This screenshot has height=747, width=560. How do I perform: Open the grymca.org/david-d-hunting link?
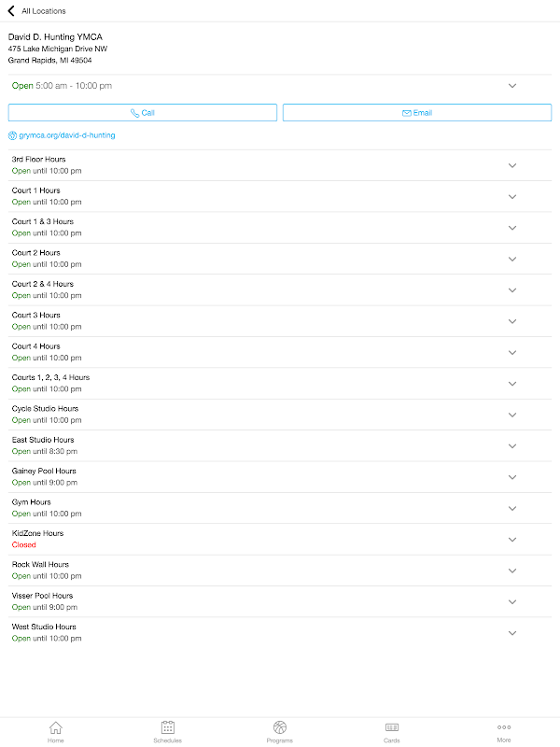(x=67, y=135)
